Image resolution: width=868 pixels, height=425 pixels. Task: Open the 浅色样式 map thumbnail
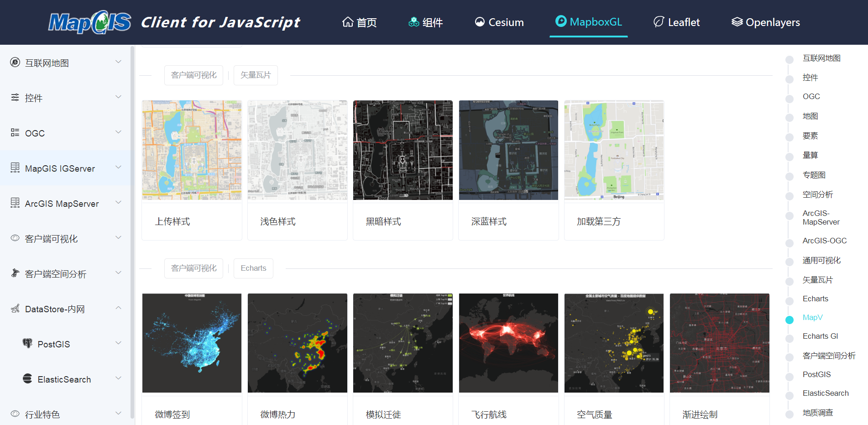[297, 150]
